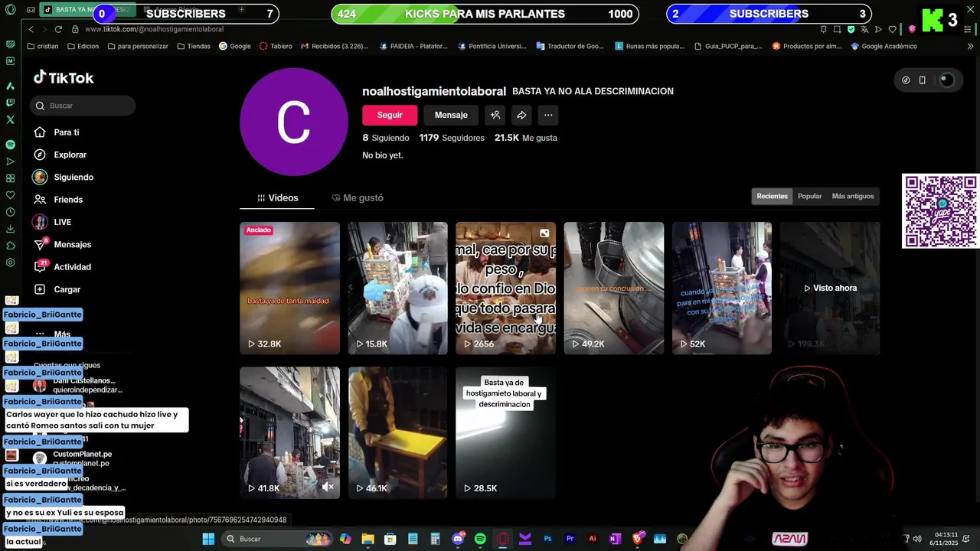The height and width of the screenshot is (551, 980).
Task: Share the profile with arrow icon
Action: [521, 115]
